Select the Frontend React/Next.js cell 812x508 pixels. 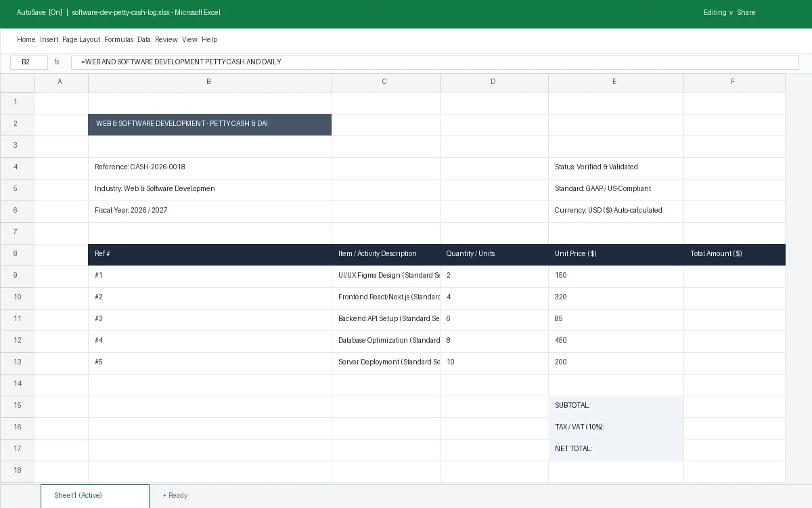click(x=386, y=297)
